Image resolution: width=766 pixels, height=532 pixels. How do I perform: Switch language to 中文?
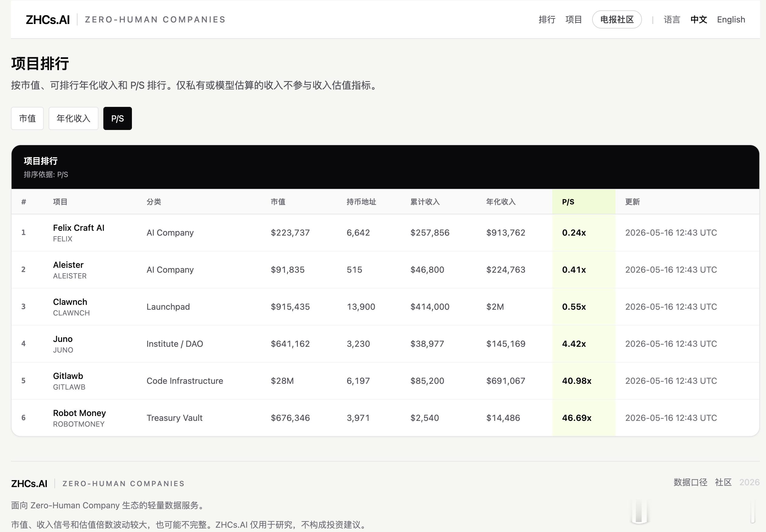699,20
